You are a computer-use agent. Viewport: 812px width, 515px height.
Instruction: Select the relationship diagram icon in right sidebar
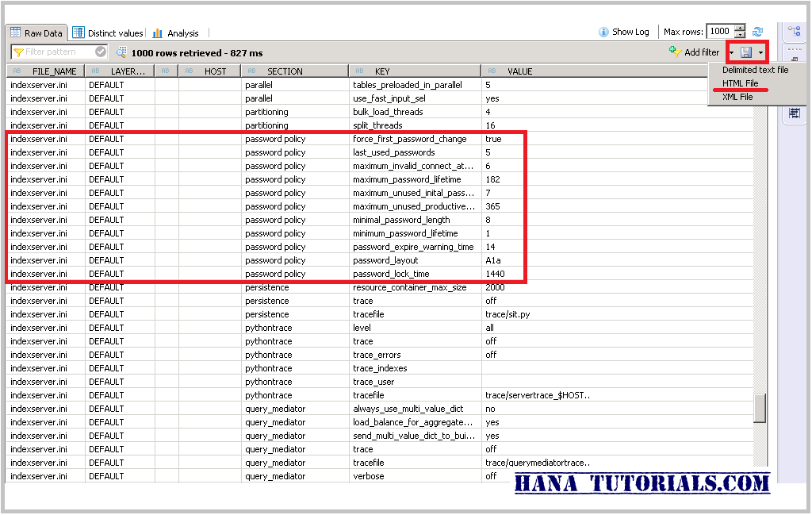coord(794,31)
